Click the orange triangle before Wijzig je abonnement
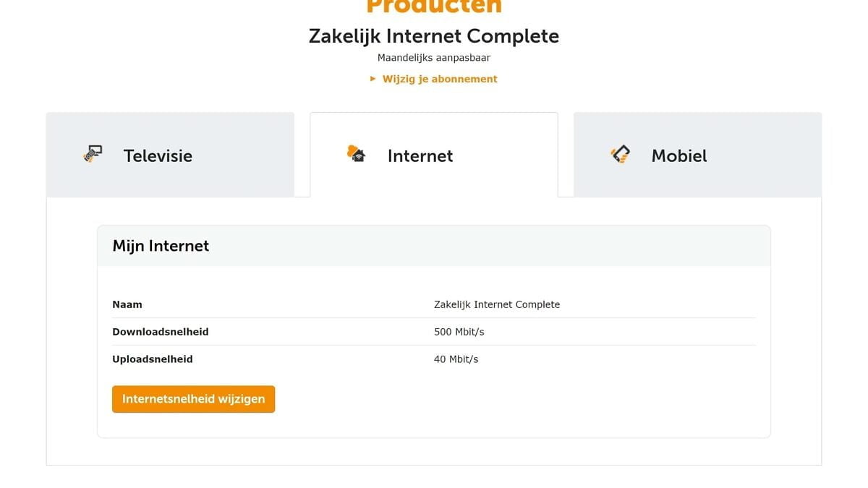 (x=373, y=79)
